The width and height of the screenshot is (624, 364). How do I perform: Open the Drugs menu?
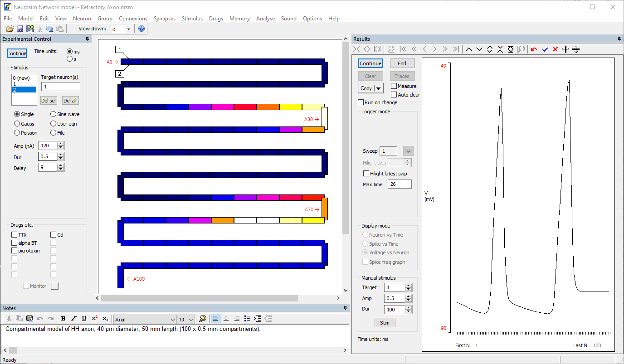tap(216, 19)
